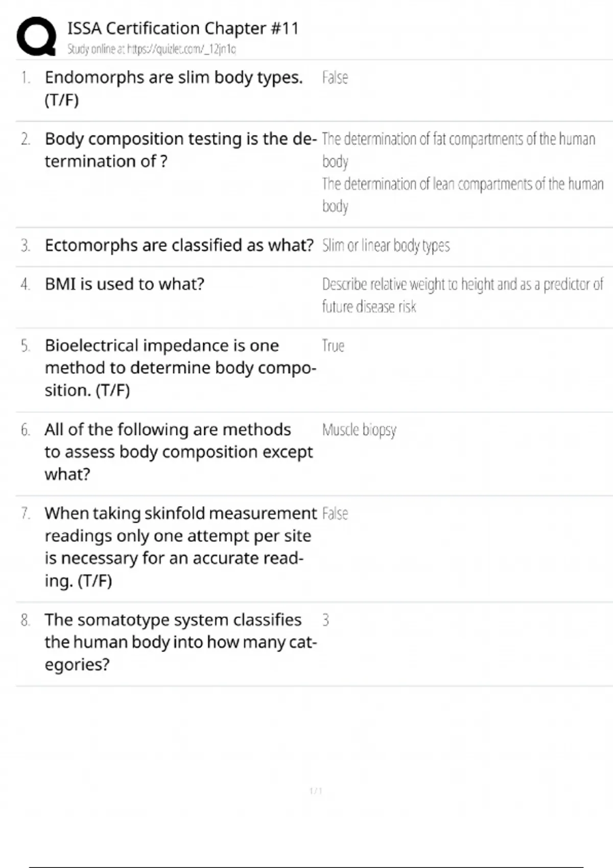
Task: Select the BMI is used to what question
Action: coord(124,284)
